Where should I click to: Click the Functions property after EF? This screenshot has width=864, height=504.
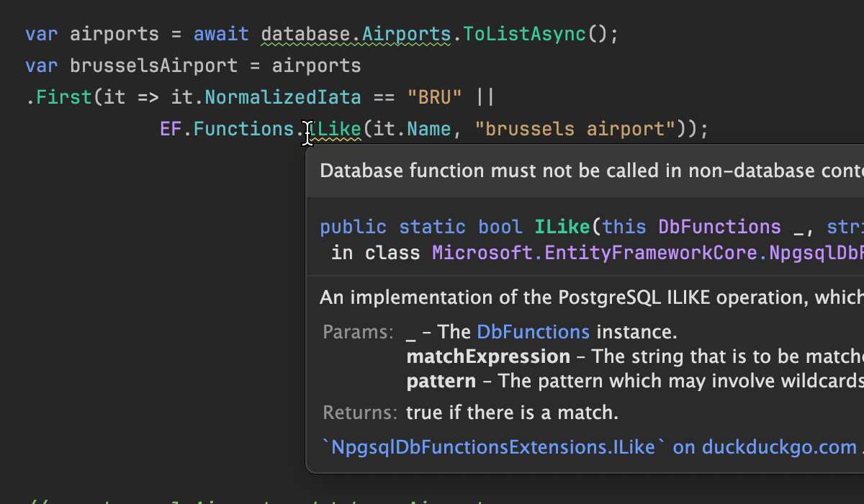243,130
